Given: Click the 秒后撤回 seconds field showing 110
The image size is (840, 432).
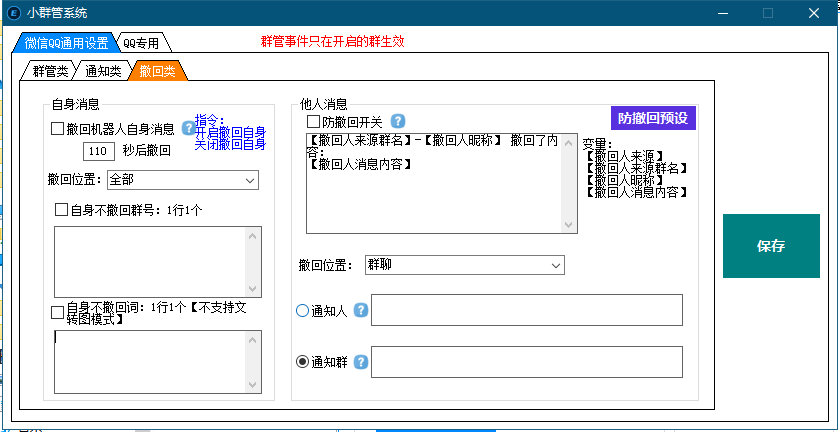Looking at the screenshot, I should coord(99,152).
